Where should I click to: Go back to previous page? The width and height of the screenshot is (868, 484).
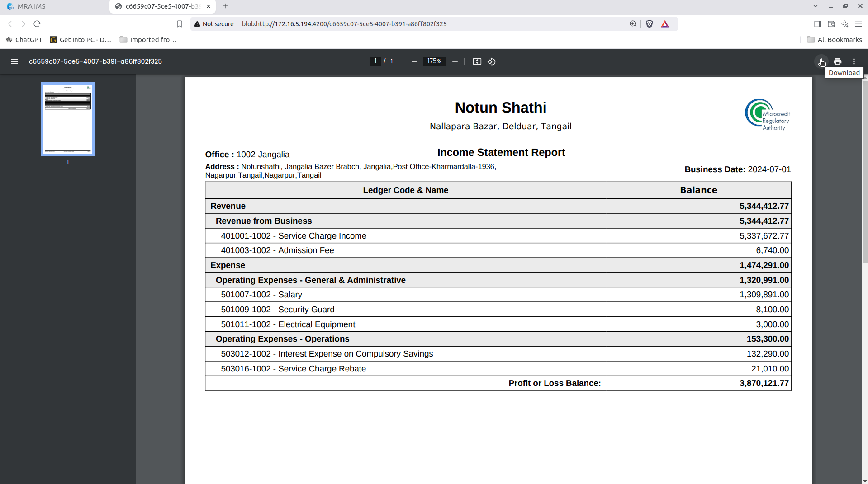click(x=10, y=24)
